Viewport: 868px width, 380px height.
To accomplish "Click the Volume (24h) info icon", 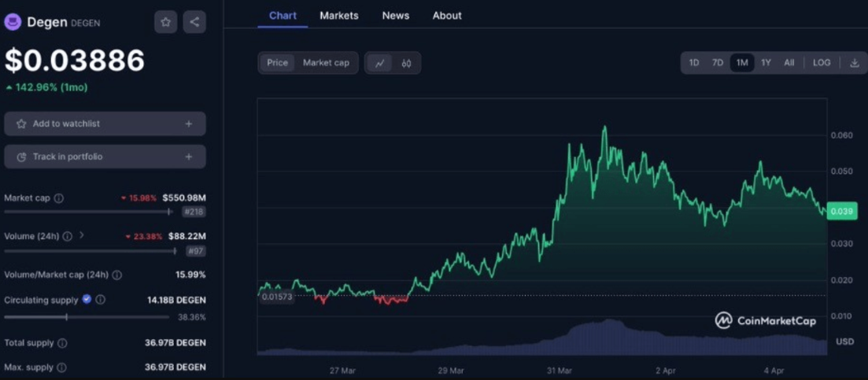I will coord(67,236).
